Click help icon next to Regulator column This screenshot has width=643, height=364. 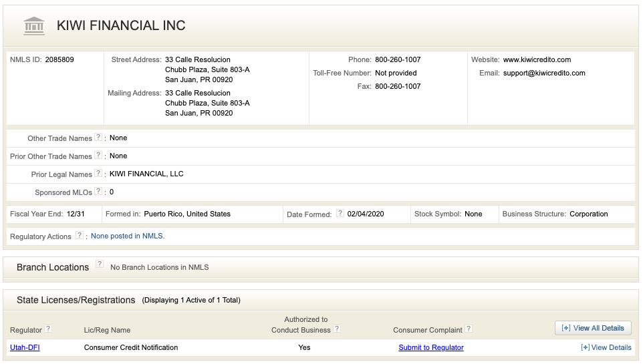click(x=48, y=329)
